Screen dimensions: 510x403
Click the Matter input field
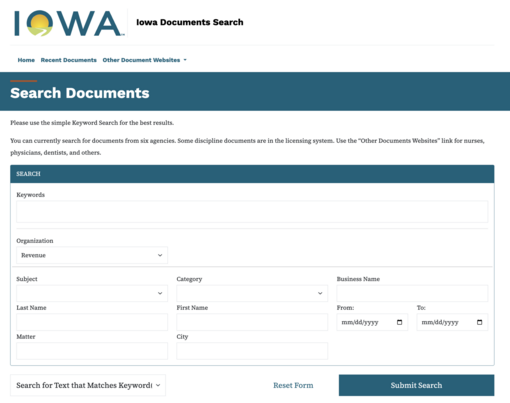tap(92, 351)
